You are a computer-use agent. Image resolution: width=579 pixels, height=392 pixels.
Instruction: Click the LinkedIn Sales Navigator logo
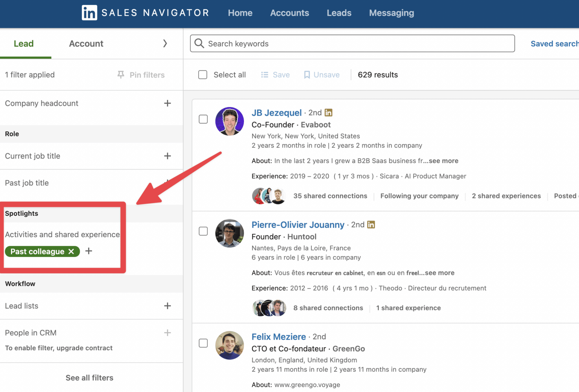point(145,13)
